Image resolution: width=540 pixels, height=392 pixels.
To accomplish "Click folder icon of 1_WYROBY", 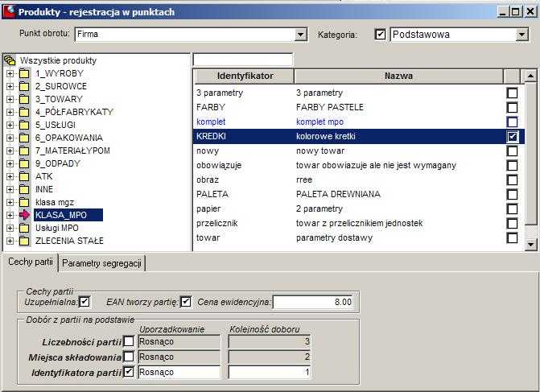I will point(24,73).
